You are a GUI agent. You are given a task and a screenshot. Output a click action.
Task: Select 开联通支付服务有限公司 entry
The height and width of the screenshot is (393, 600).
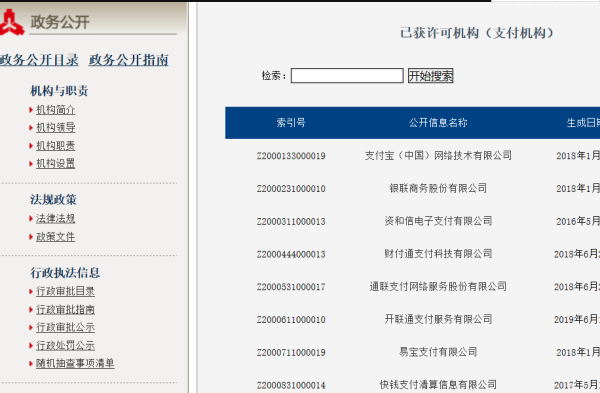click(438, 320)
